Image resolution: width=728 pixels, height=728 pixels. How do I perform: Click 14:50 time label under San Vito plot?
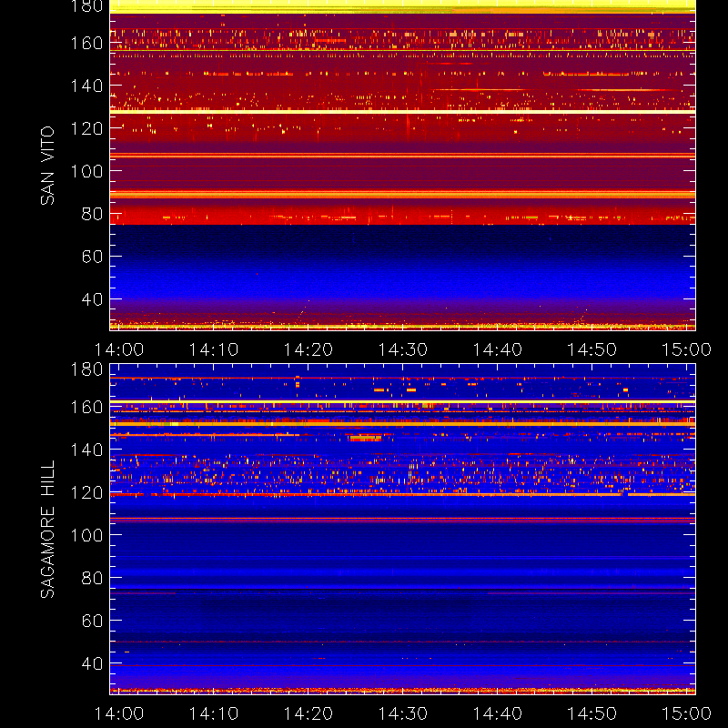click(592, 349)
